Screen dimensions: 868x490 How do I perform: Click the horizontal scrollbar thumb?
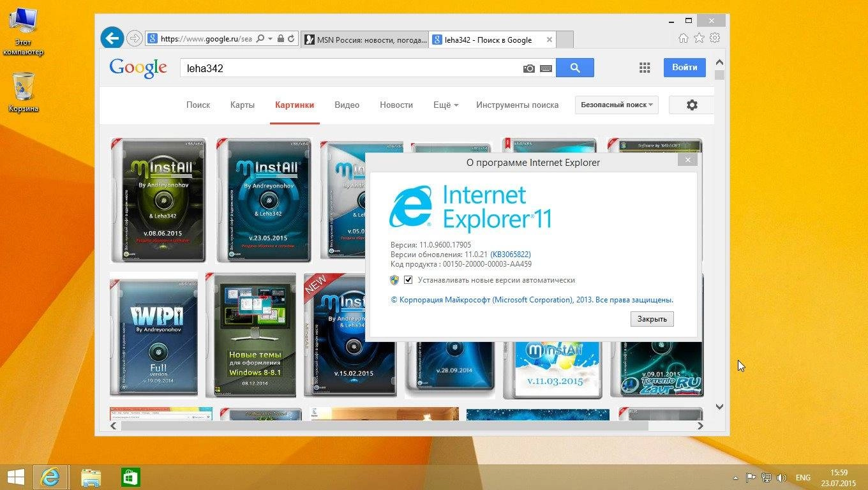click(385, 426)
